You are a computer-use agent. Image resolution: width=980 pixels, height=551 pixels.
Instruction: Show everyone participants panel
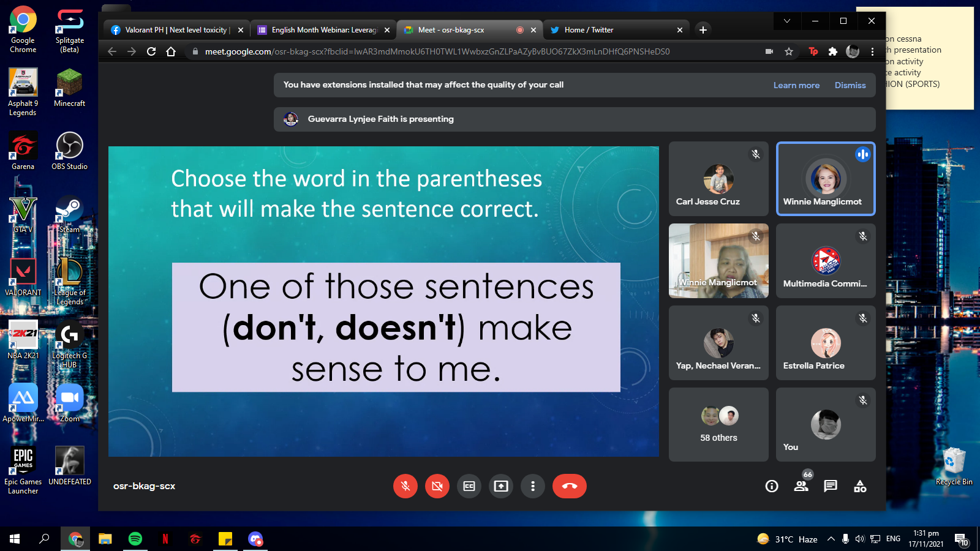[801, 486]
